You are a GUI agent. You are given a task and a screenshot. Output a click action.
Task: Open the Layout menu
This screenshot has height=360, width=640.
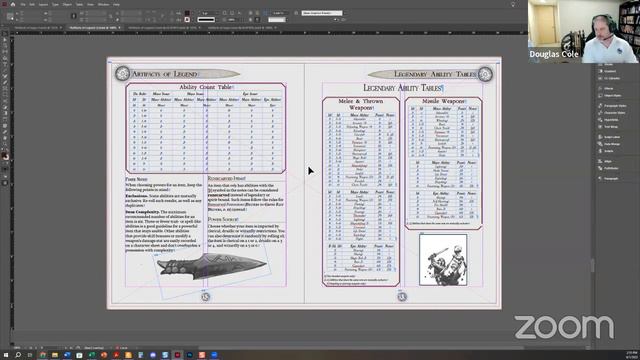43,4
